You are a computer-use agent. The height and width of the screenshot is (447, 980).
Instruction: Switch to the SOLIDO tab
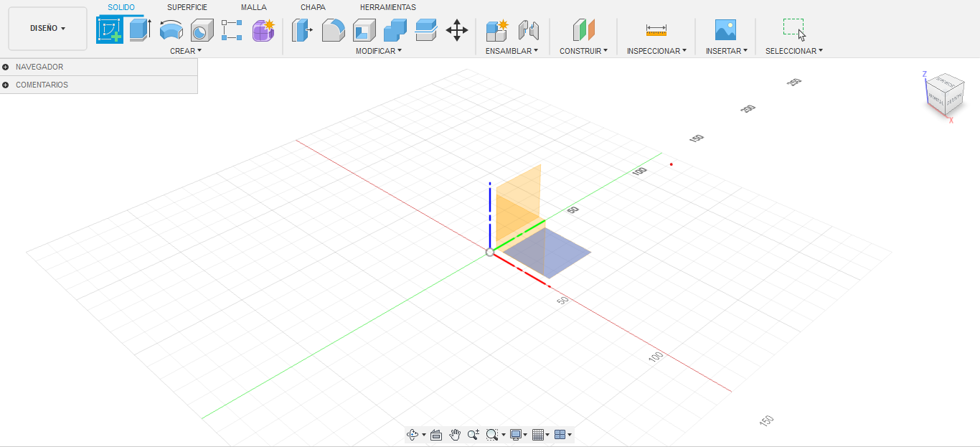pos(121,7)
